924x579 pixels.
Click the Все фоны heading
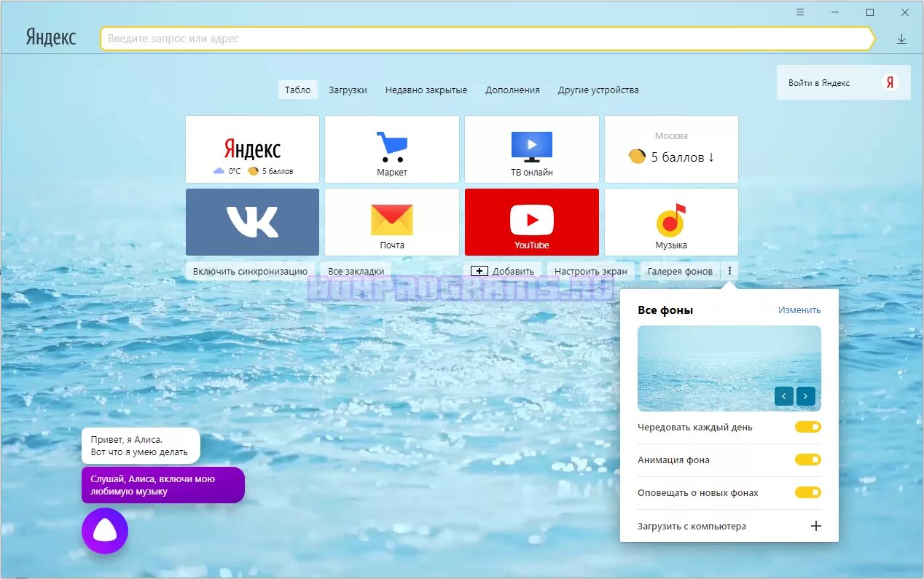click(x=665, y=310)
